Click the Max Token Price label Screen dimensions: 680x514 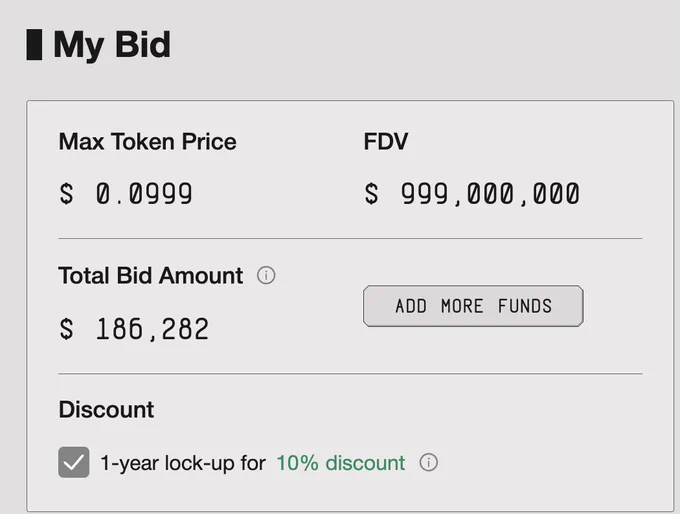coord(147,141)
